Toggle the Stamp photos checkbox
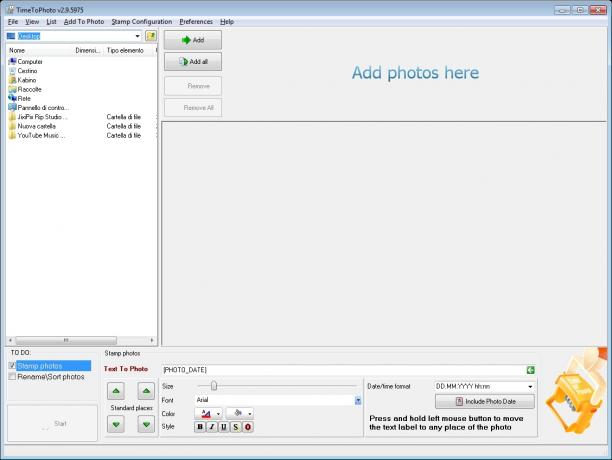Viewport: 612px width, 460px height. (12, 366)
